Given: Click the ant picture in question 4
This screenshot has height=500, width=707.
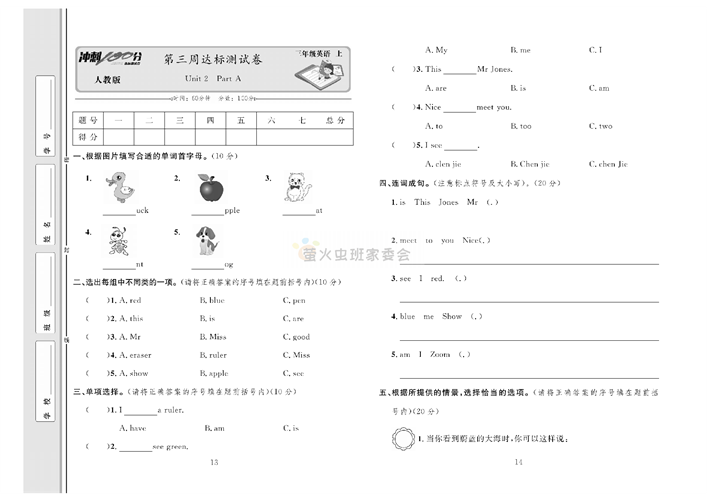Looking at the screenshot, I should pos(119,241).
